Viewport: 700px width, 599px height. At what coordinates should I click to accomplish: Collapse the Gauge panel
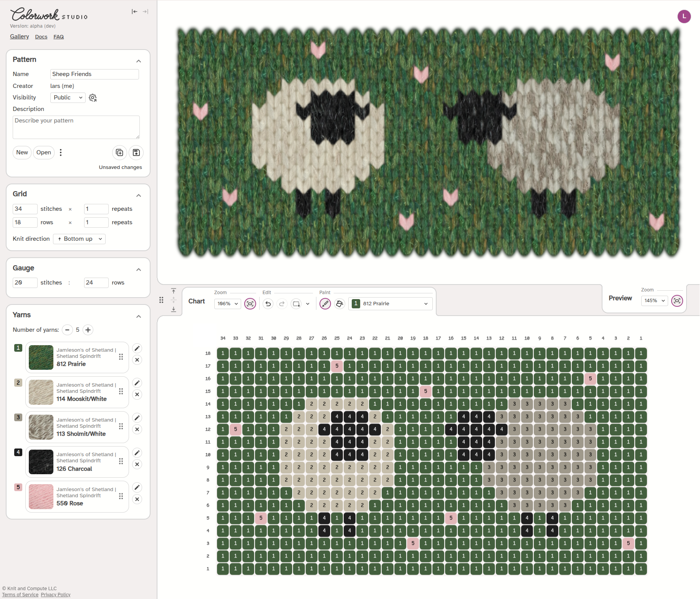[139, 270]
